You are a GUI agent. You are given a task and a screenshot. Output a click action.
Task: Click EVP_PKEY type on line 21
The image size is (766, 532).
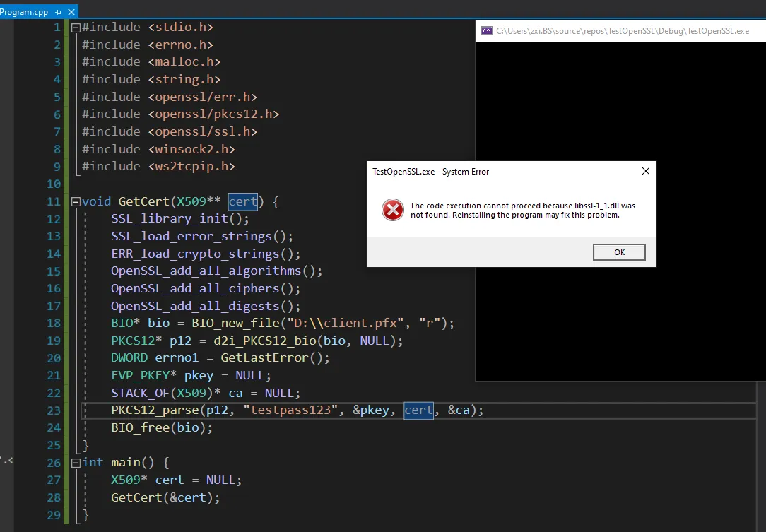pos(140,375)
